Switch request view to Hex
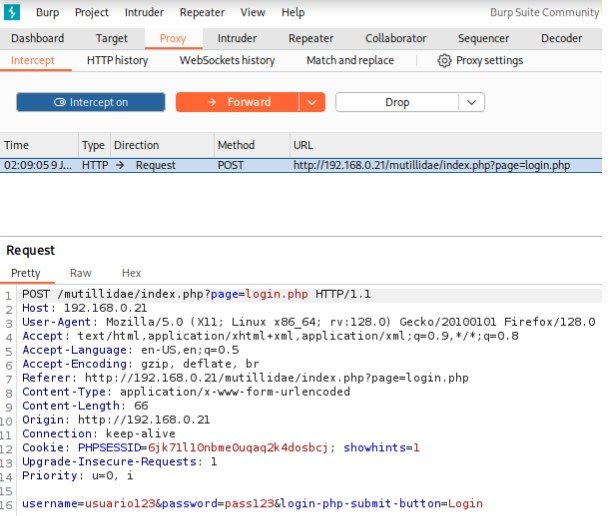Viewport: 612px width, 516px height. pos(131,273)
